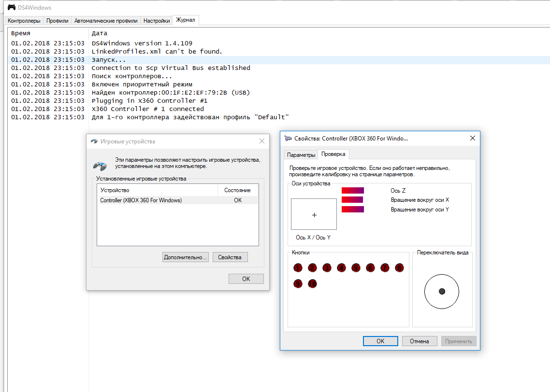Select log row Поиск контроллеров...
Viewport: 550px width, 392px height.
[x=279, y=76]
